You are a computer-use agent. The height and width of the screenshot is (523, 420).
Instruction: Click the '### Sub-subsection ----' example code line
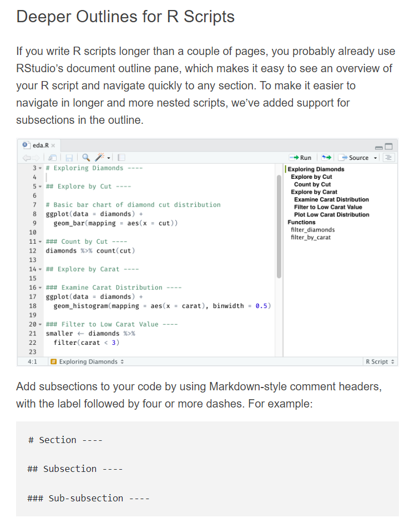tap(89, 499)
